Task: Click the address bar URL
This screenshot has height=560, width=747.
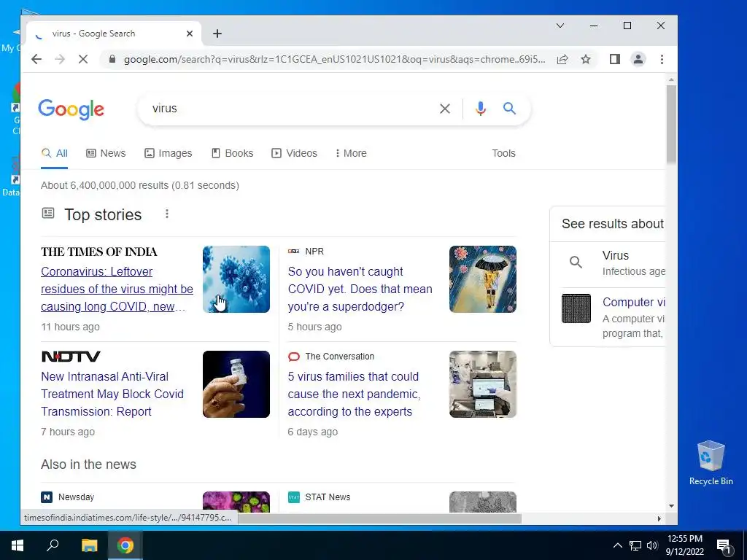Action: (x=334, y=60)
